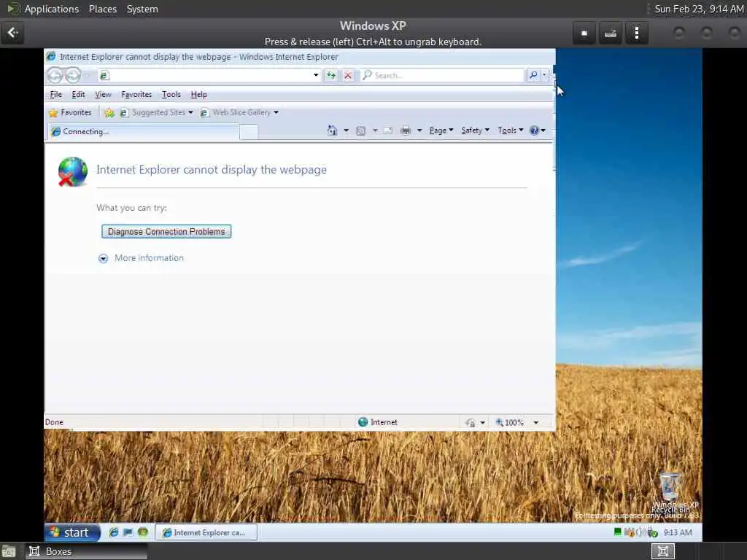Image resolution: width=747 pixels, height=560 pixels.
Task: Open Recycle Bin on the XP desktop
Action: [x=670, y=491]
